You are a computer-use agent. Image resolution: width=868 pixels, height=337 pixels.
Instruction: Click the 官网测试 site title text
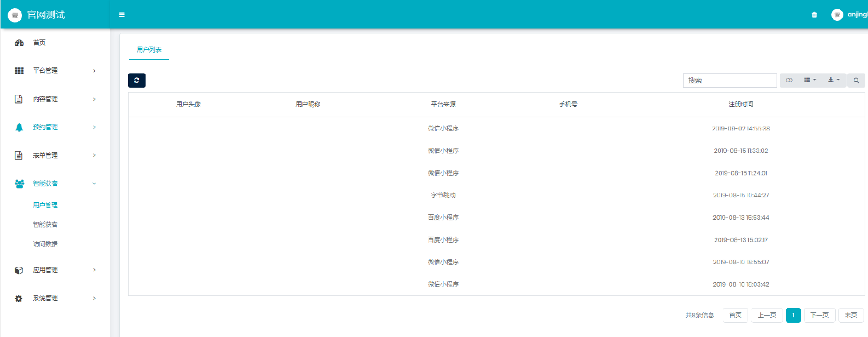46,15
